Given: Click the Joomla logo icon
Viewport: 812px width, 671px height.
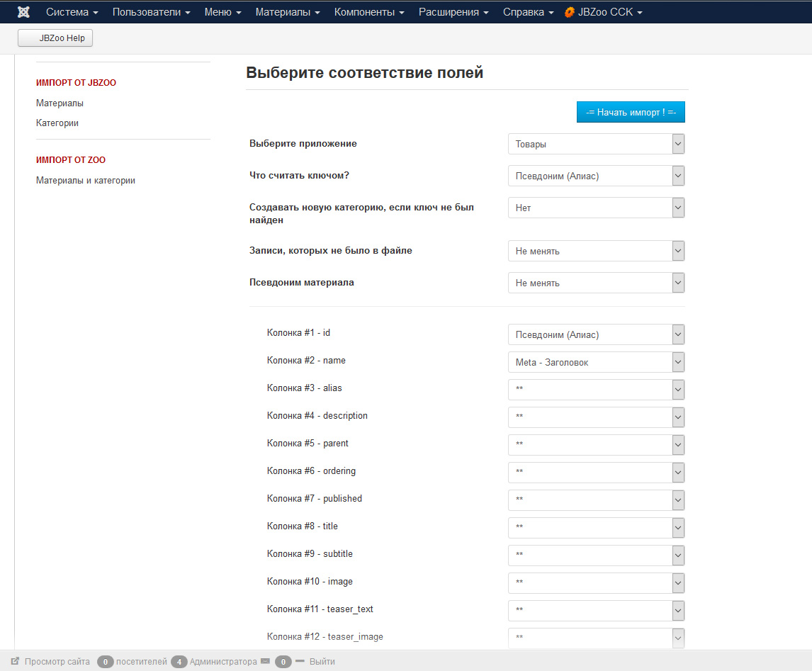Looking at the screenshot, I should pos(23,12).
